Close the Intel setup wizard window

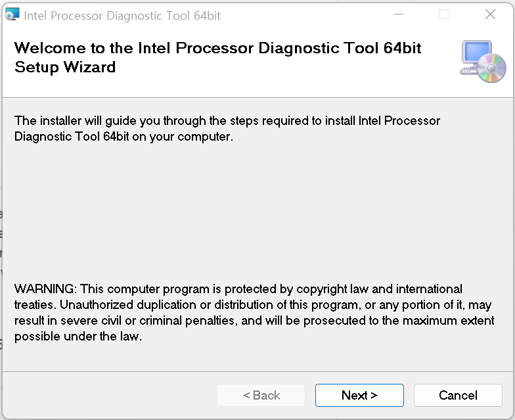coord(490,14)
